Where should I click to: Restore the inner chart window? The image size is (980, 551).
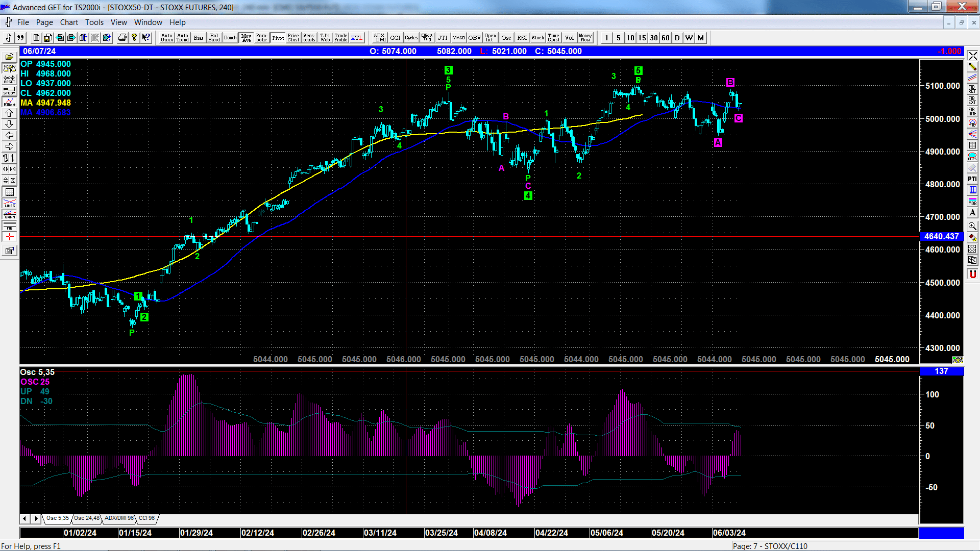point(961,22)
